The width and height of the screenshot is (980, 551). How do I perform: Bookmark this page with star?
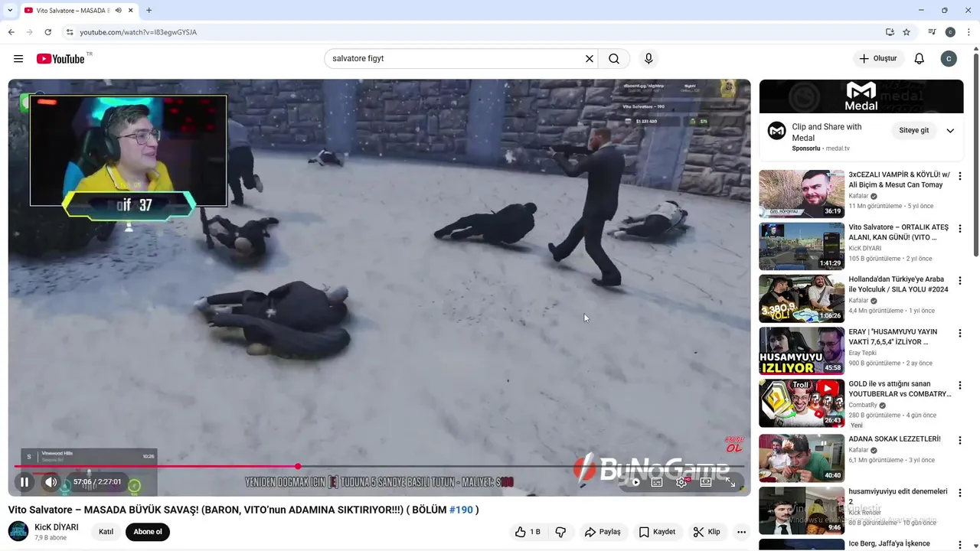click(906, 32)
